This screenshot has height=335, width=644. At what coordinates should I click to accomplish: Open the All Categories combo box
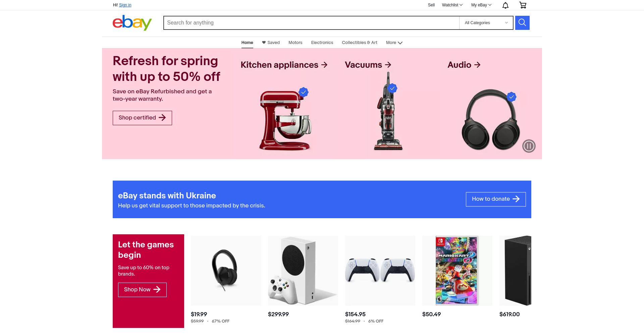click(486, 23)
